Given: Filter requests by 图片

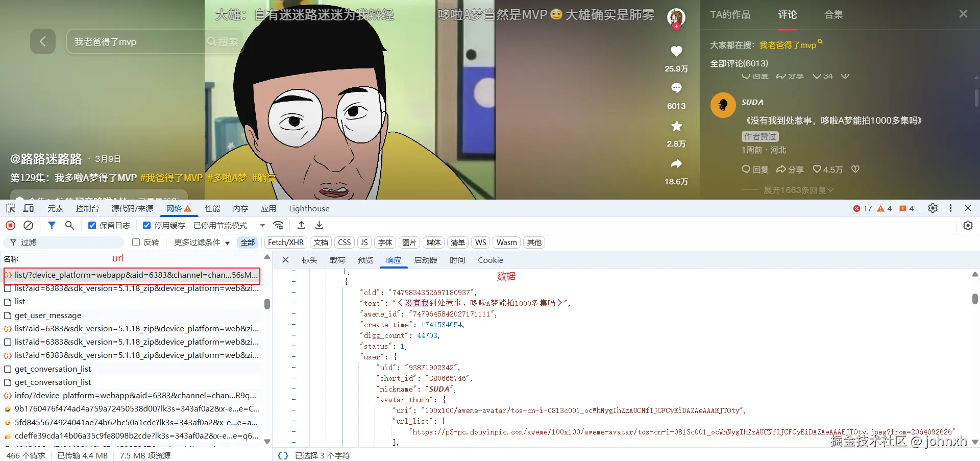Looking at the screenshot, I should [x=409, y=242].
